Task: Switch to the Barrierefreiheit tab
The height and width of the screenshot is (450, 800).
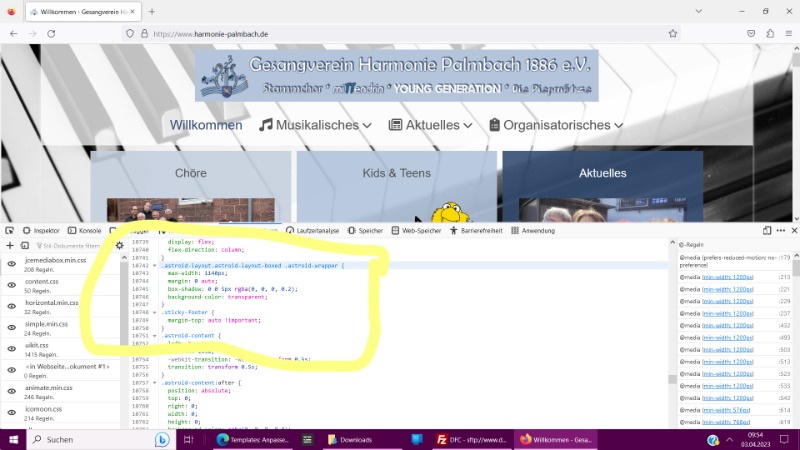Action: [477, 231]
